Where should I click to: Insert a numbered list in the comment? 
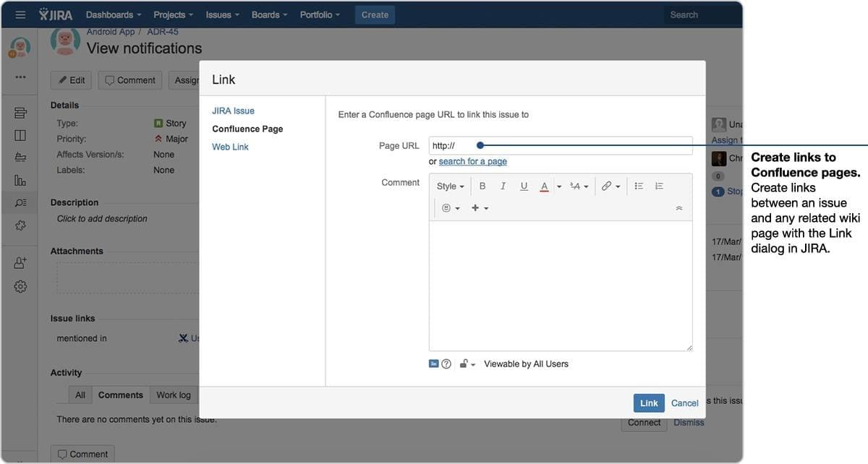coord(659,186)
